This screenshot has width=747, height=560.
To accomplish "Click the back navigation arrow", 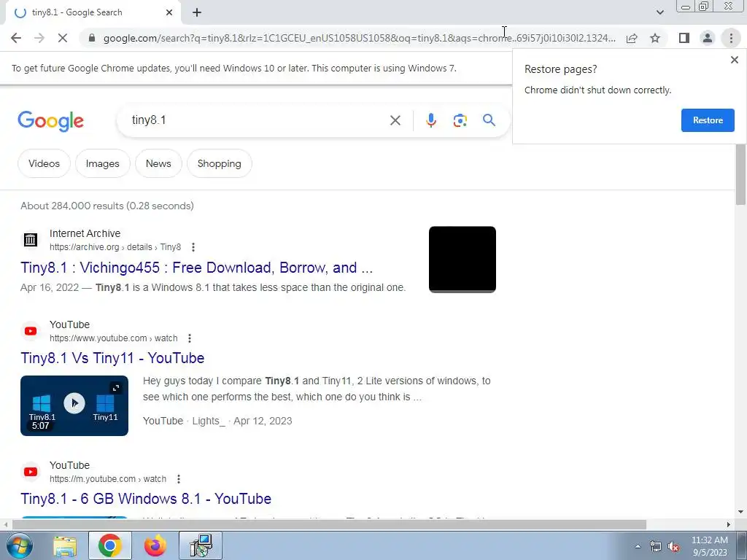I will [x=16, y=38].
